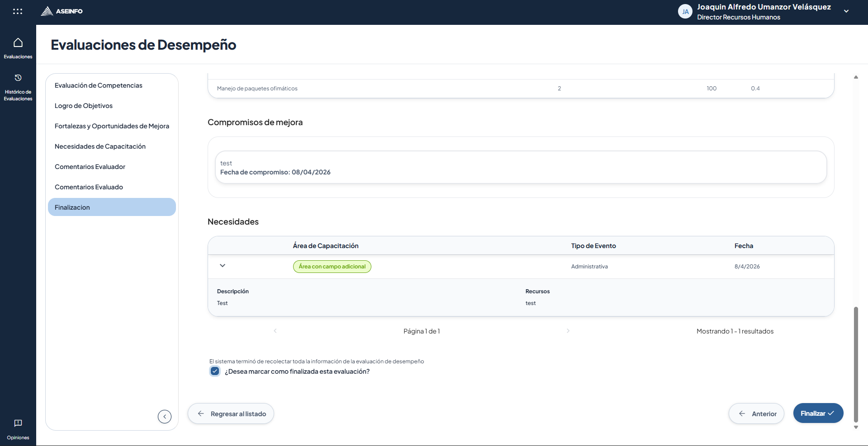Click scrollbar up arrow
This screenshot has height=446, width=868.
pyautogui.click(x=856, y=77)
